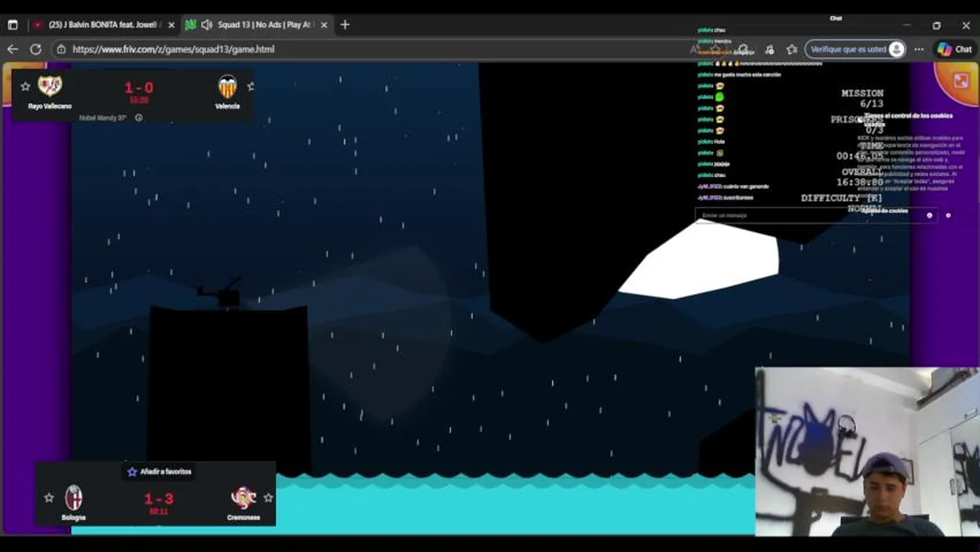Click the chat settings icon beside input
The width and height of the screenshot is (980, 552).
point(948,215)
